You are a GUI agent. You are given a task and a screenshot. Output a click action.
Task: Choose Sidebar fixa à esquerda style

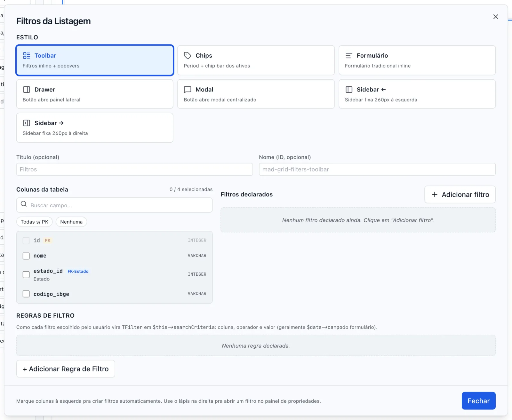pos(417,94)
